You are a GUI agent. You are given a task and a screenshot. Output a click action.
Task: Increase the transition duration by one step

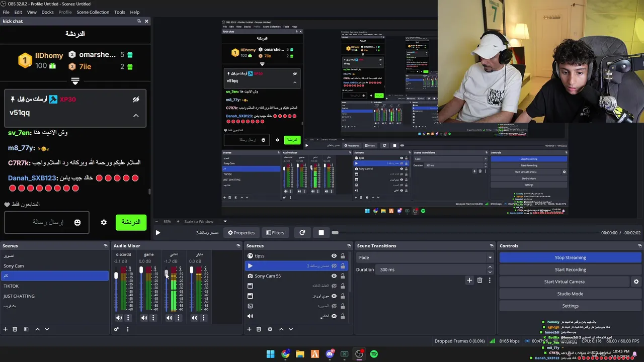pyautogui.click(x=490, y=267)
